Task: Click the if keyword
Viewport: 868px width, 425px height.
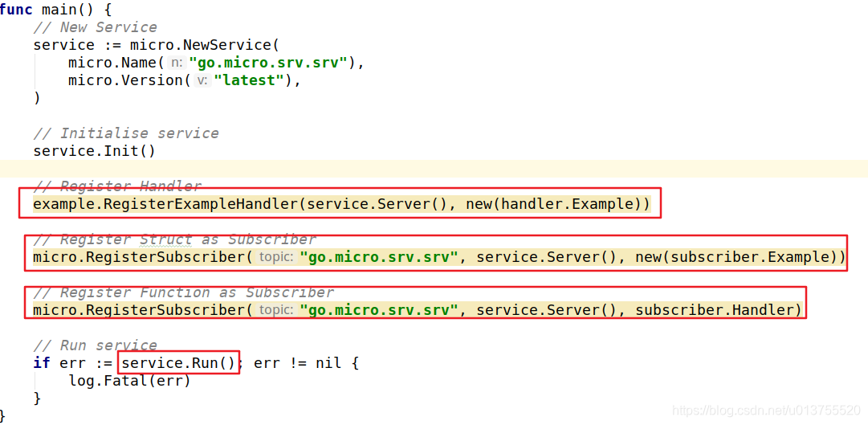Action: (x=42, y=363)
